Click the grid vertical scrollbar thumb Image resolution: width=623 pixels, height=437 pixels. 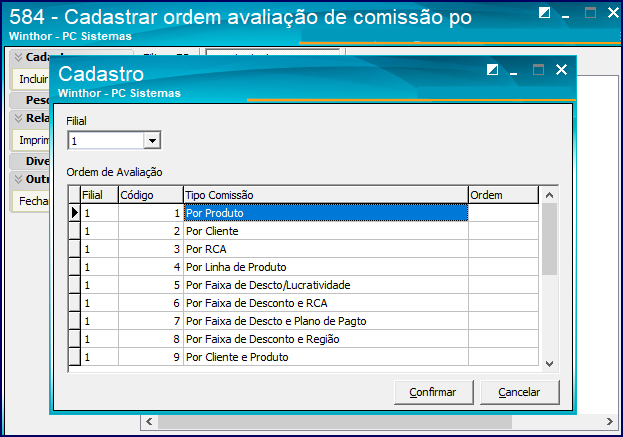pos(549,239)
